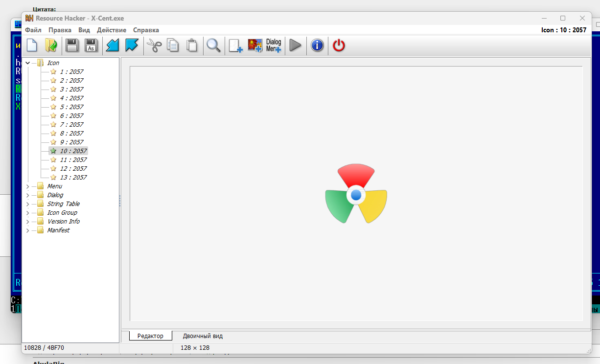Select icon resource 4 : 2057
This screenshot has height=364, width=600.
pyautogui.click(x=71, y=98)
